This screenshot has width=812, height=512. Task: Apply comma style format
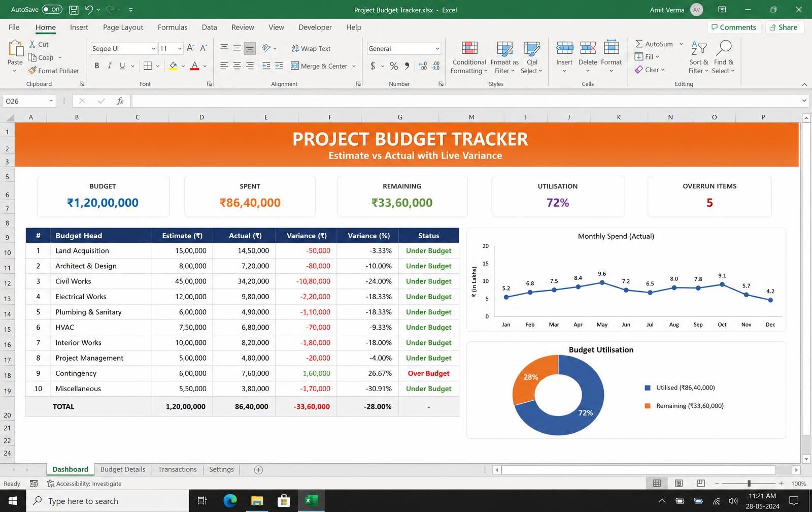click(407, 66)
